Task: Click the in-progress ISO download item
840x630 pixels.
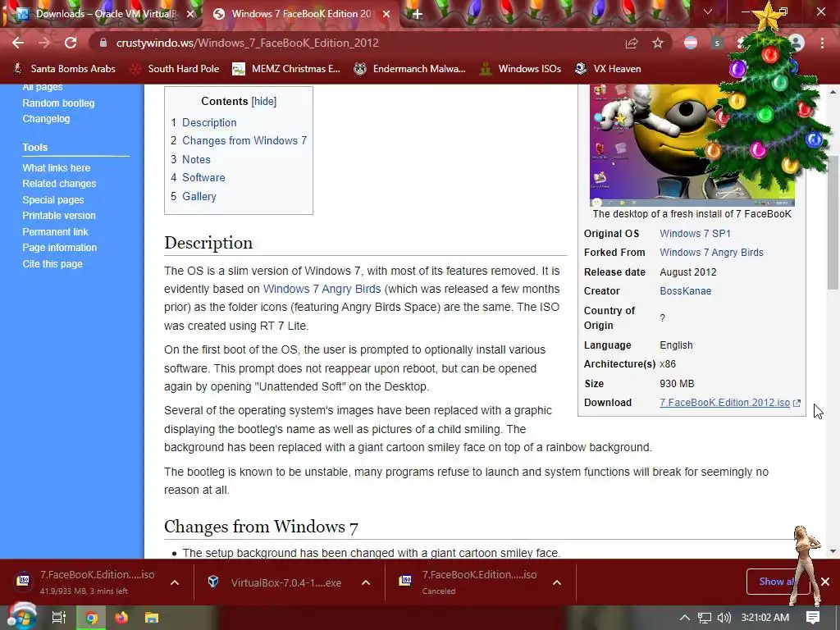Action: (x=89, y=582)
